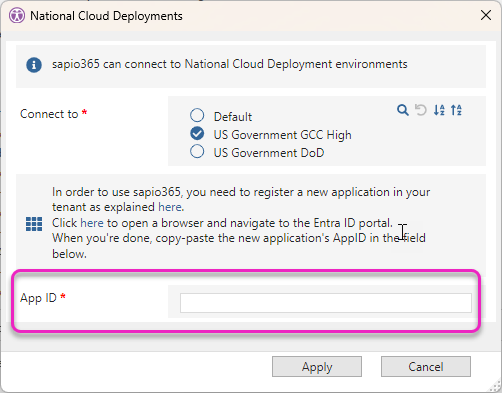The width and height of the screenshot is (502, 393).
Task: Sort options descending Z to A
Action: click(456, 110)
